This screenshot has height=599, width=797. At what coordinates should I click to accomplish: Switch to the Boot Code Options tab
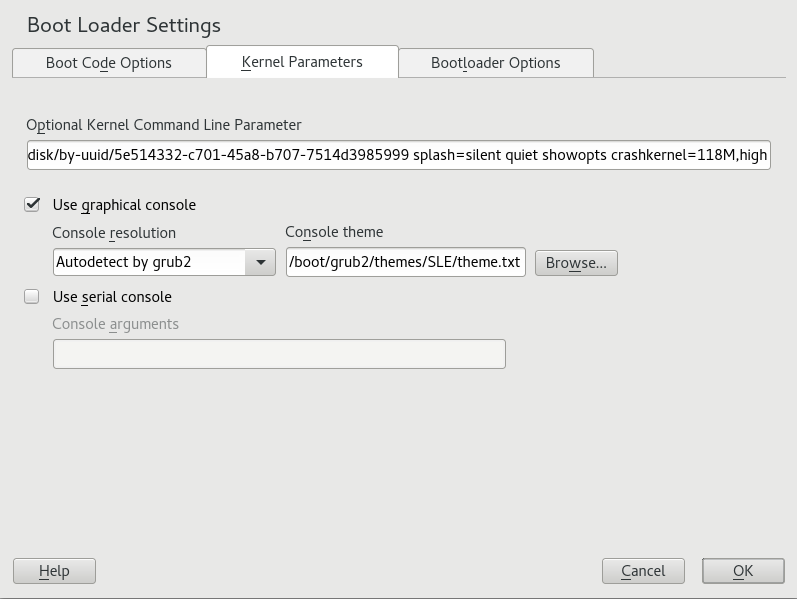108,63
